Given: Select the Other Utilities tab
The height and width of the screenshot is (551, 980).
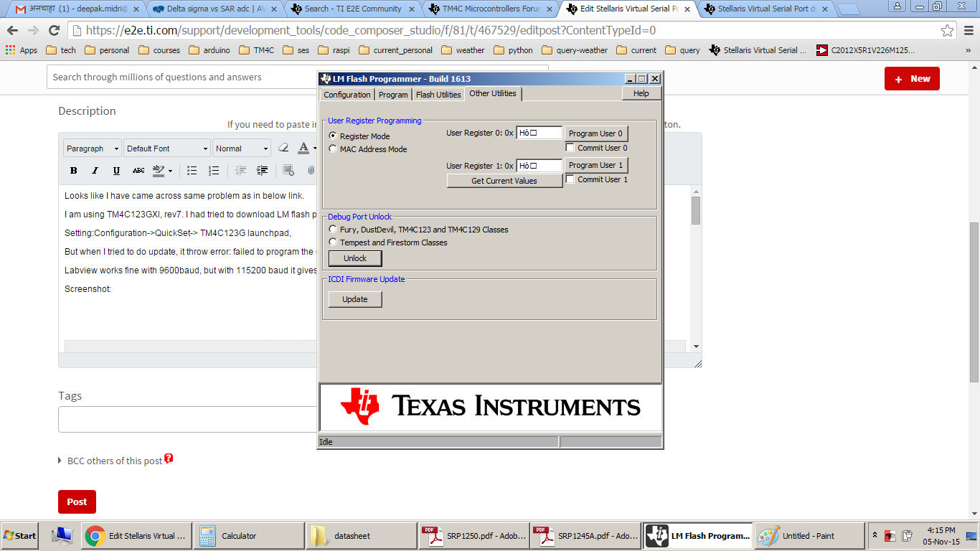Looking at the screenshot, I should point(493,93).
